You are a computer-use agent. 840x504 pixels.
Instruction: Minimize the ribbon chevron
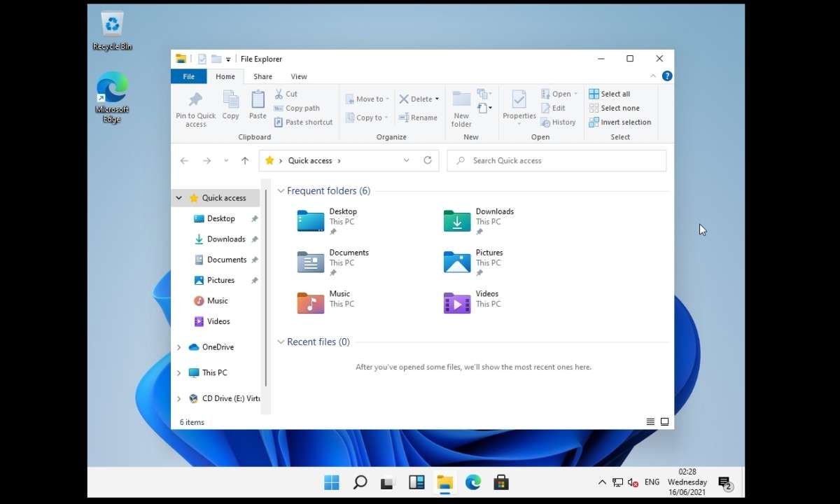pyautogui.click(x=653, y=76)
